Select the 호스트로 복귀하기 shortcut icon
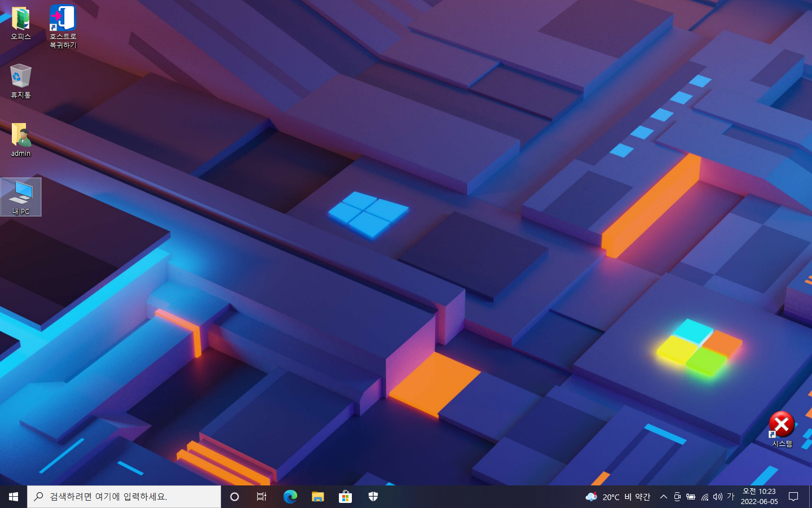 (x=63, y=27)
